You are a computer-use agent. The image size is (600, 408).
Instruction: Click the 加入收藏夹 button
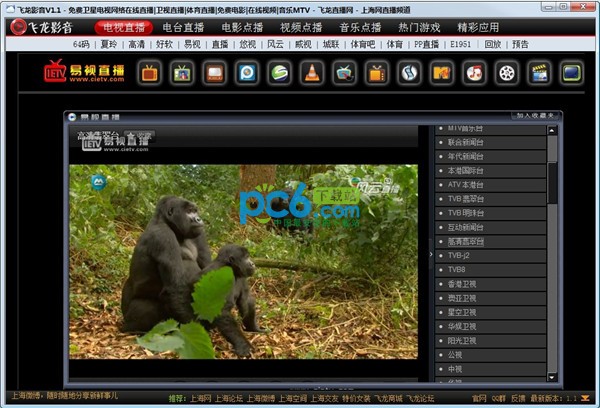pos(536,116)
